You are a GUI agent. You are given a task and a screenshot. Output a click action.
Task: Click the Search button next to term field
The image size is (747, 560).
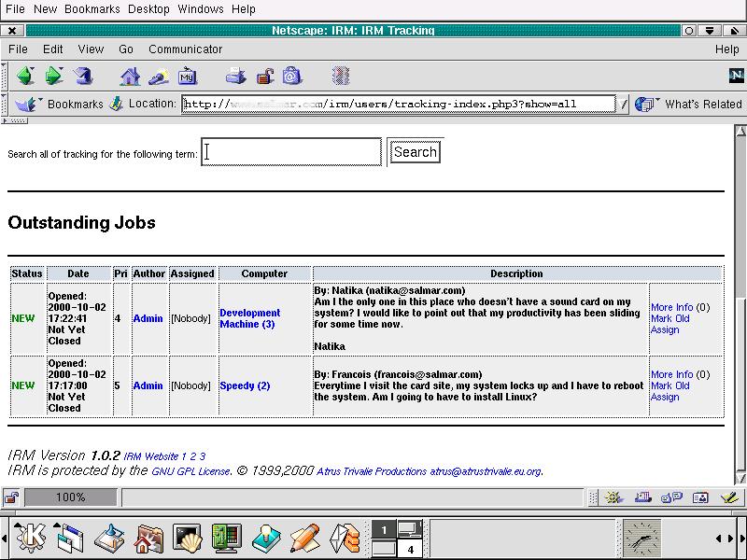click(415, 152)
